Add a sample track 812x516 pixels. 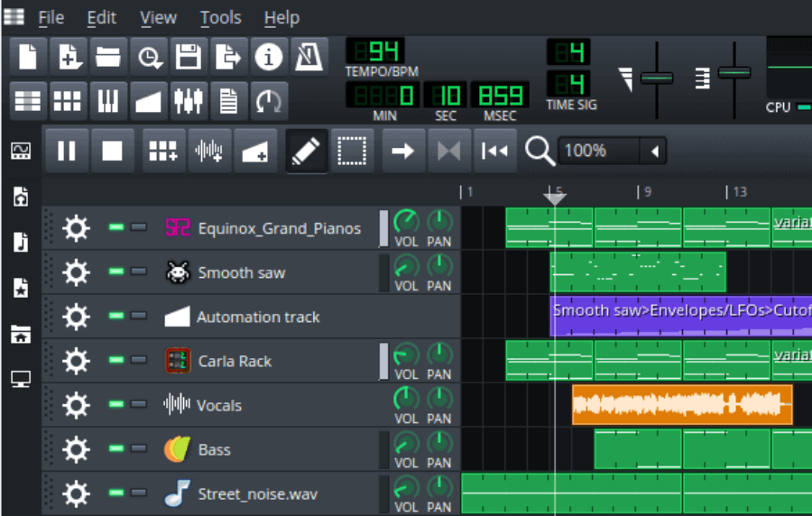tap(209, 151)
